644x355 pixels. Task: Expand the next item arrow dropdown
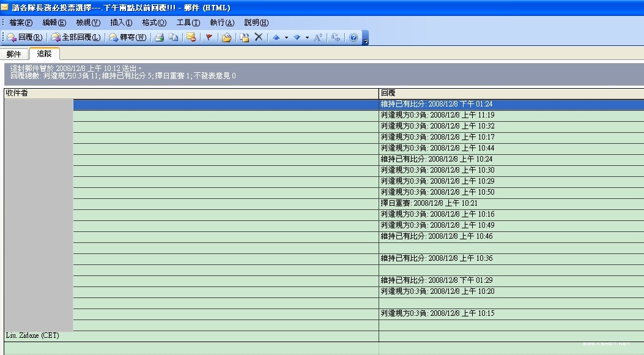coord(306,37)
